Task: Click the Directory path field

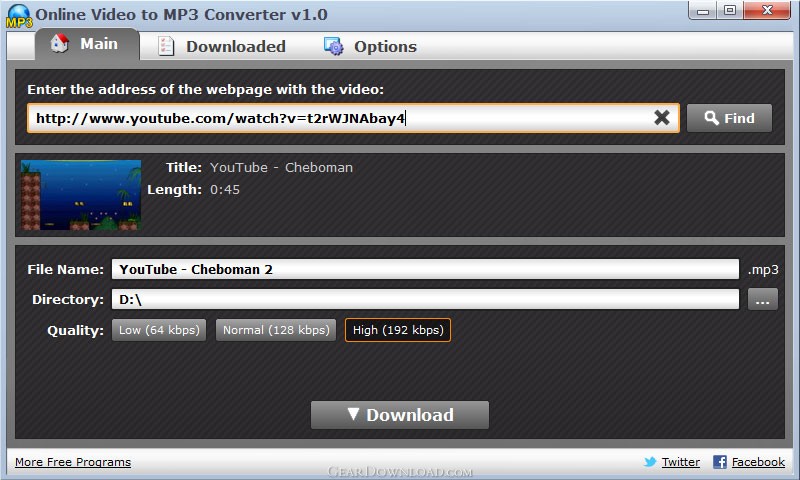Action: tap(425, 299)
